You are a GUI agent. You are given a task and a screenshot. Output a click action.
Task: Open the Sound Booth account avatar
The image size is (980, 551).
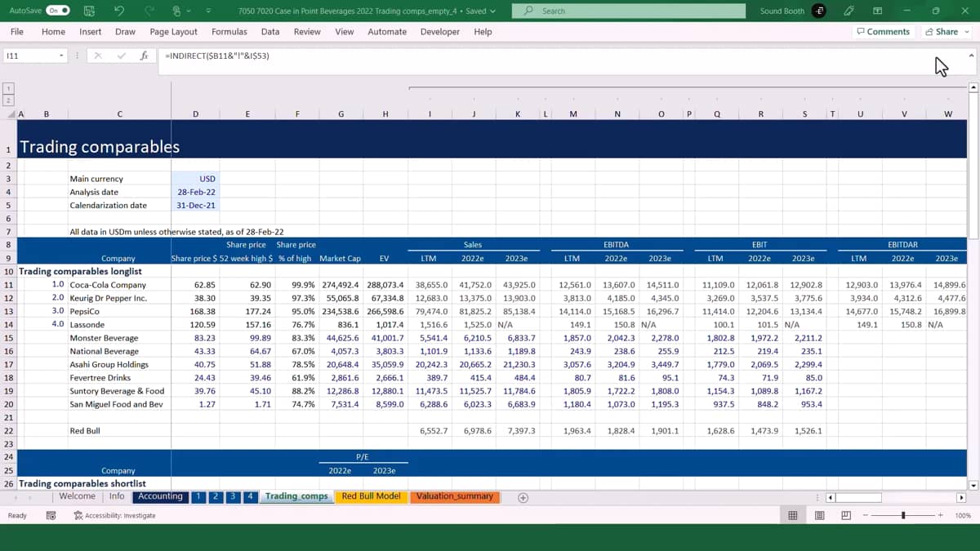819,11
